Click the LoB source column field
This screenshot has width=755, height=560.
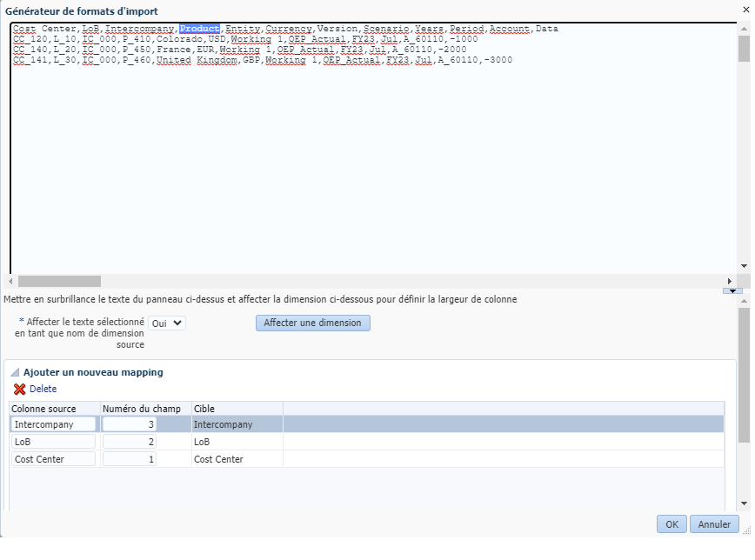pos(53,442)
